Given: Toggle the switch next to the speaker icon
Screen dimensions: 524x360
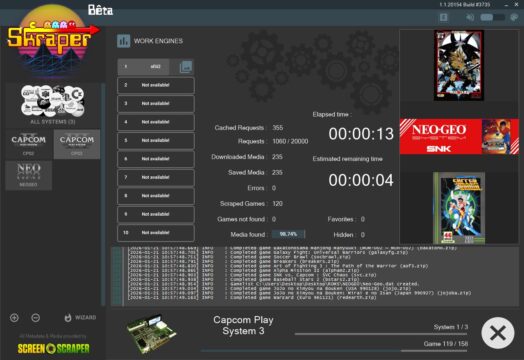Looking at the screenshot, I should click(x=492, y=17).
